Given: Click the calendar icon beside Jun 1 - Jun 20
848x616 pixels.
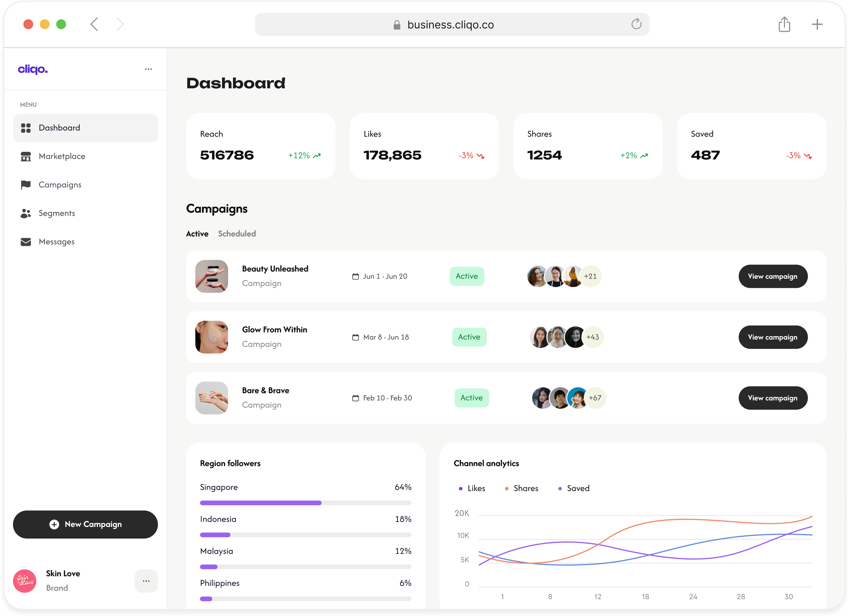Looking at the screenshot, I should [355, 276].
